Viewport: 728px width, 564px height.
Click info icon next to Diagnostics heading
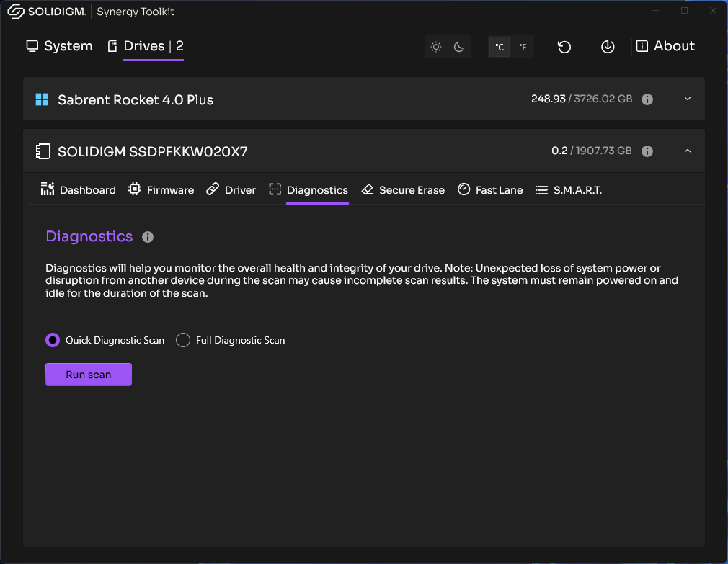(x=148, y=237)
